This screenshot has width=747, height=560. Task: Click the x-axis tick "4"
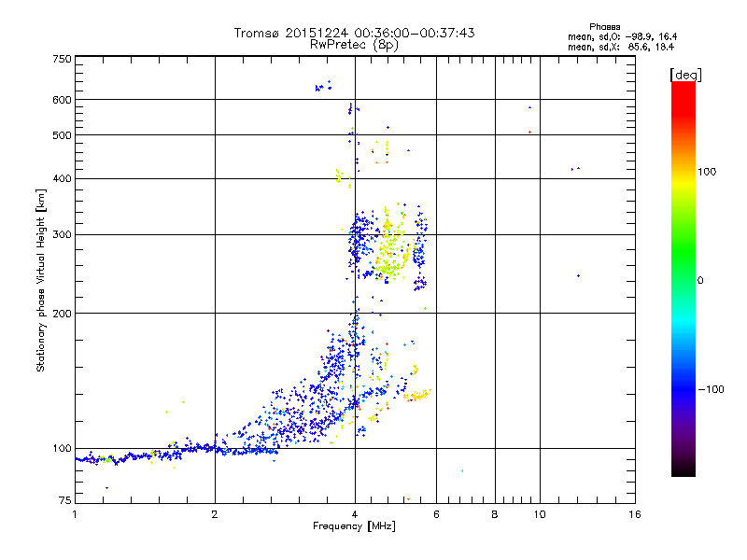point(355,514)
